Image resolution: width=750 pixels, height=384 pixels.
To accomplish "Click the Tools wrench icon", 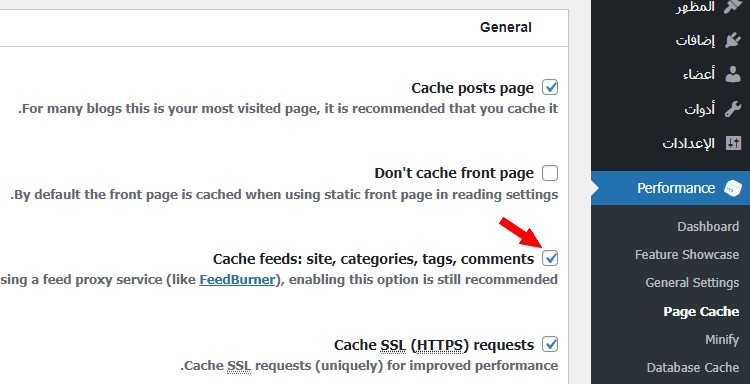I will coord(733,109).
